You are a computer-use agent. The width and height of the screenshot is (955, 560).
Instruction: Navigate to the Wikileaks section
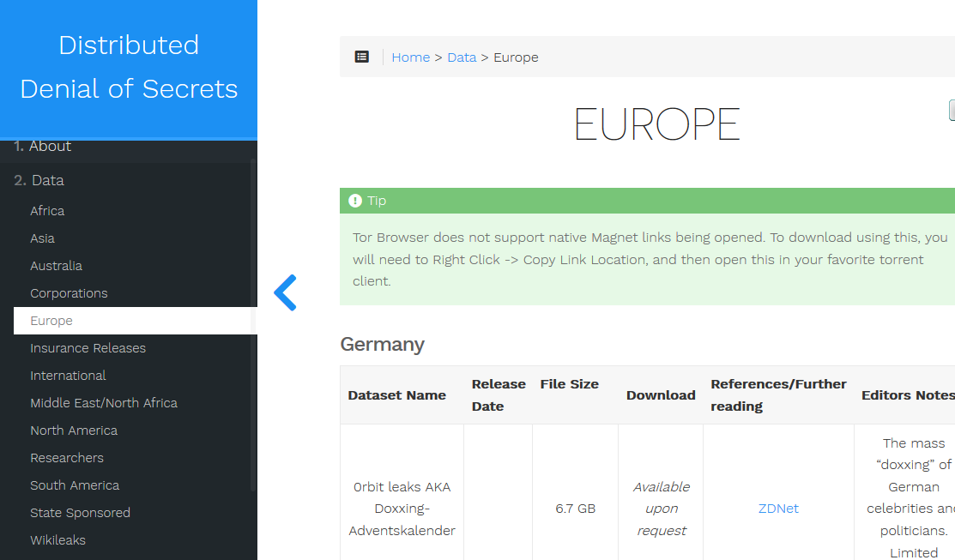tap(57, 540)
